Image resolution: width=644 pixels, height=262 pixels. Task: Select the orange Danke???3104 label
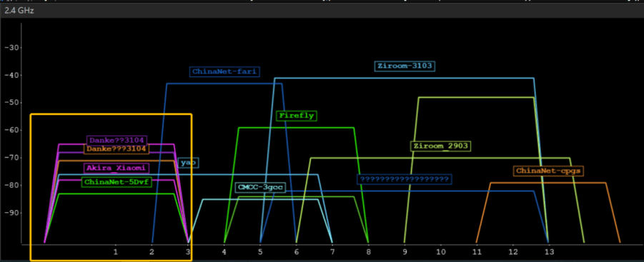point(116,148)
